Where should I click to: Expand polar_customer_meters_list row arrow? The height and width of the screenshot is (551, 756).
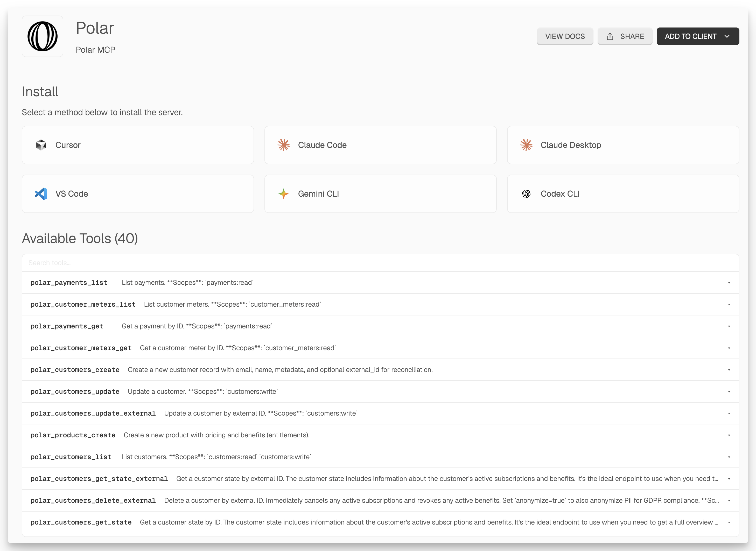point(729,305)
